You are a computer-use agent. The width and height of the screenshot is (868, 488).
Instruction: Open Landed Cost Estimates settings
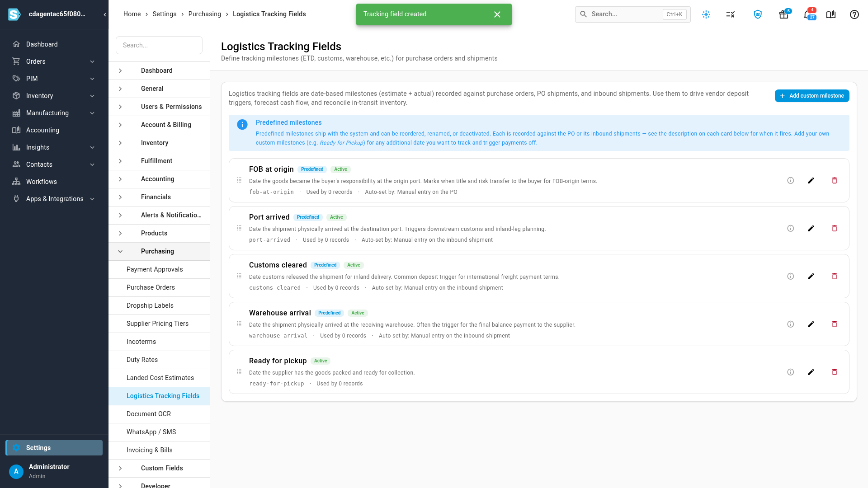pyautogui.click(x=159, y=378)
